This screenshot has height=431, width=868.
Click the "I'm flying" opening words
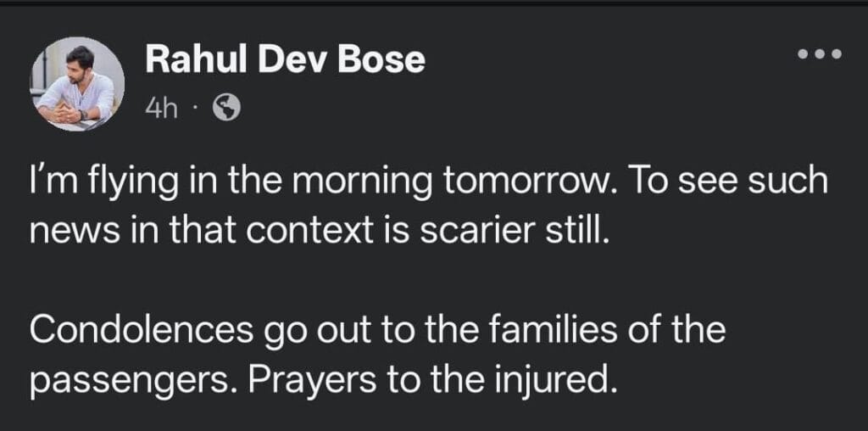tap(90, 183)
